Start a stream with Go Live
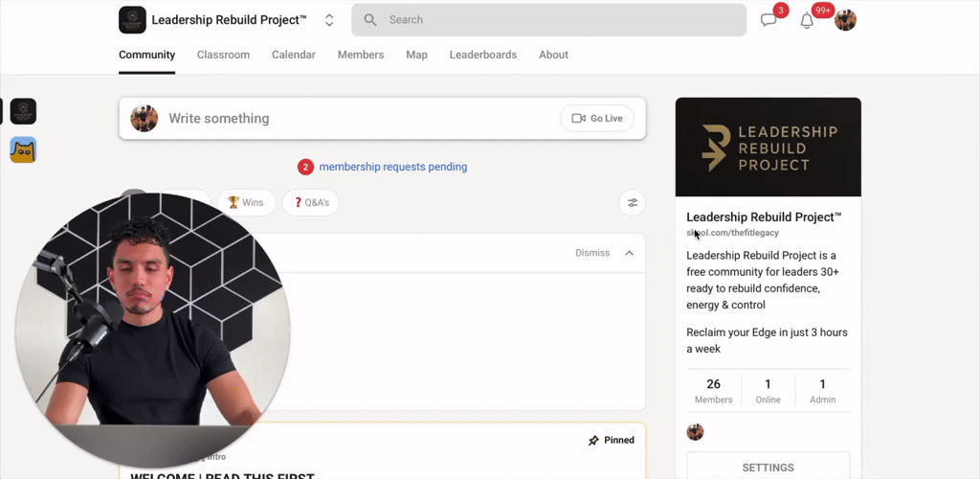 pyautogui.click(x=597, y=118)
